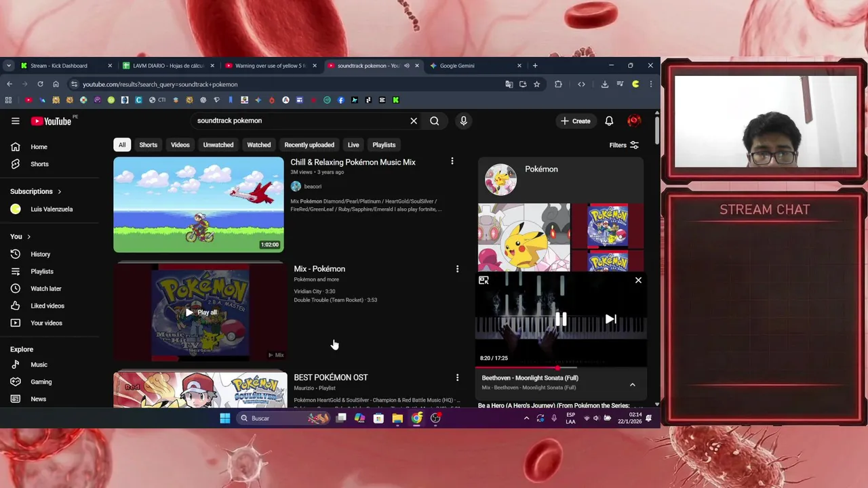Open the browser extensions puzzle icon

[x=558, y=84]
